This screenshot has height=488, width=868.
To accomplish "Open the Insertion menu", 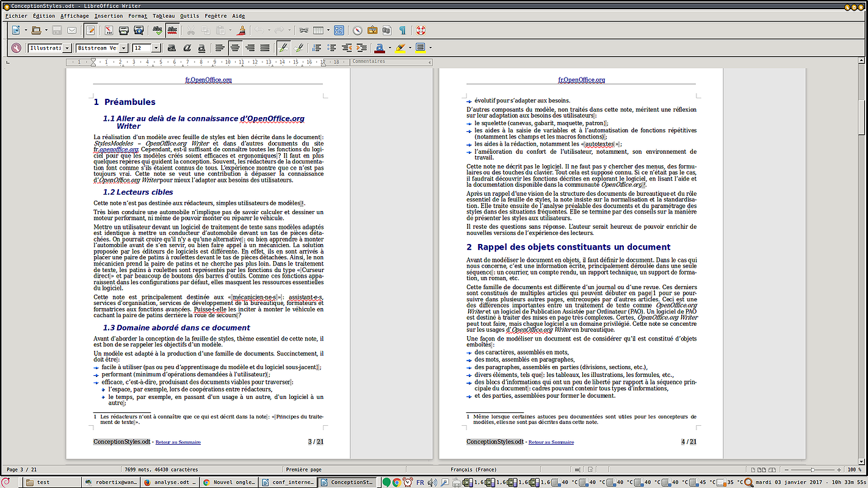I will 109,16.
